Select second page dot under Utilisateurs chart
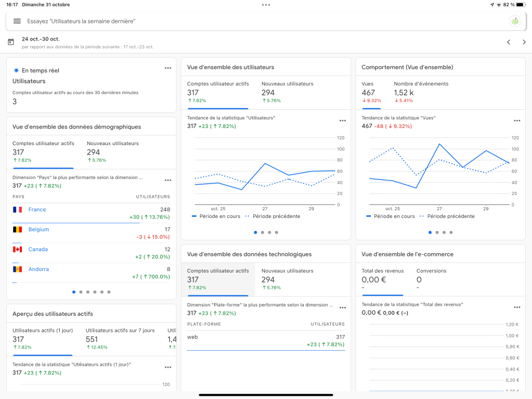The image size is (532, 399). coord(262,233)
